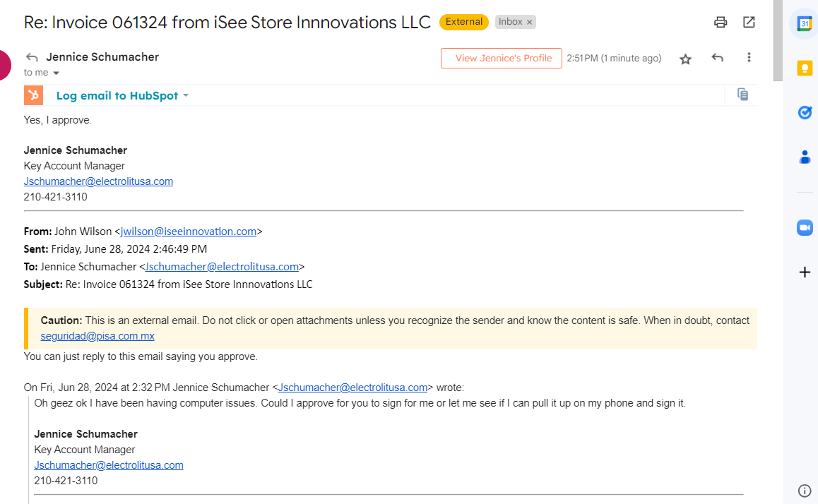Print this email conversation
This screenshot has height=504, width=818.
721,22
